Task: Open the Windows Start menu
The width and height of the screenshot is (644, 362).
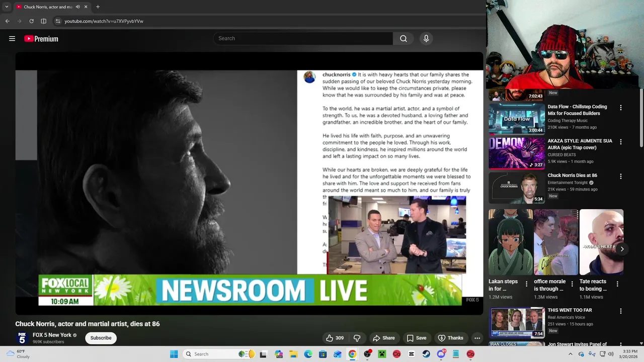Action: [174, 354]
